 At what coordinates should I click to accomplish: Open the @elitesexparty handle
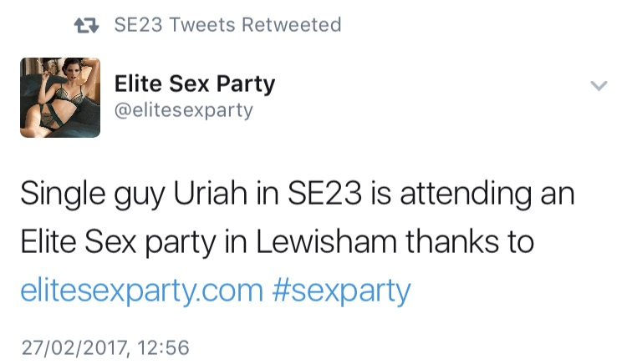(x=183, y=110)
